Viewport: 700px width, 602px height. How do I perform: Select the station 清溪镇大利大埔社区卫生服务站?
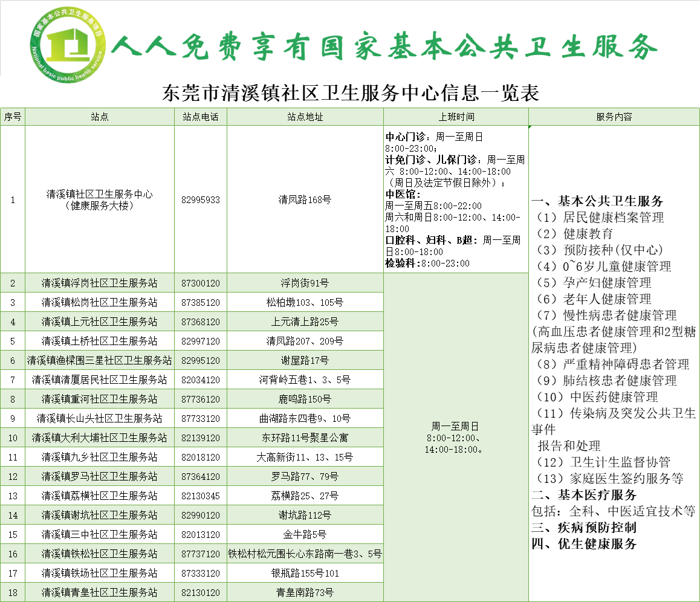pyautogui.click(x=100, y=438)
